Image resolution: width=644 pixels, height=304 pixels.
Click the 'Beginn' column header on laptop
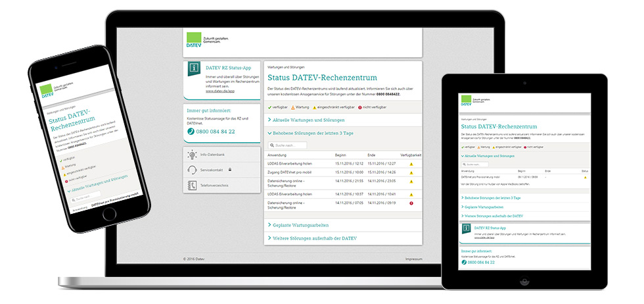340,155
